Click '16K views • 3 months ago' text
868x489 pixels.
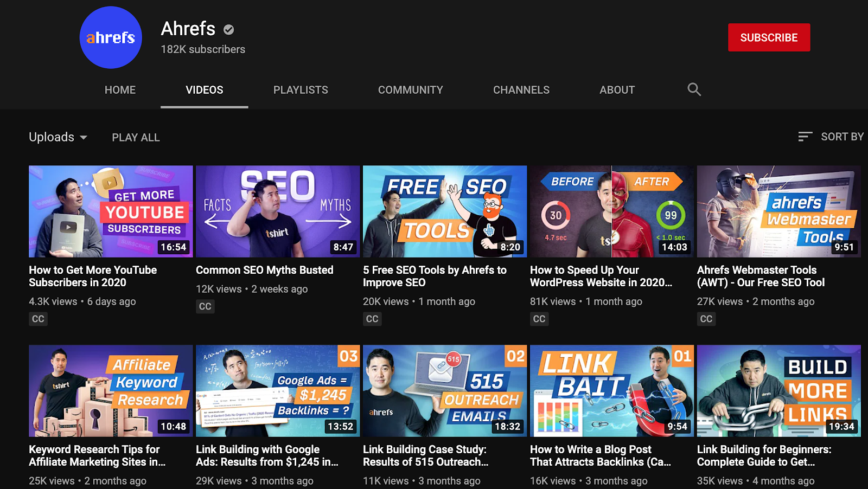click(x=589, y=481)
